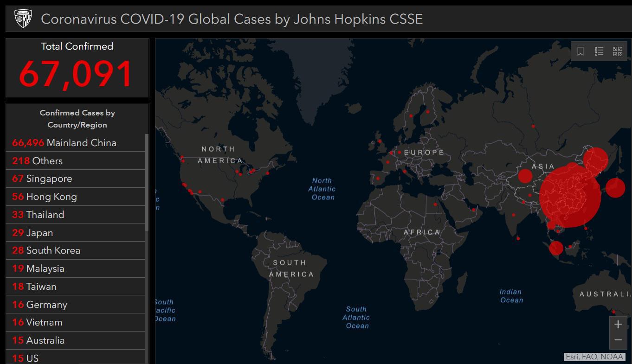Zoom out with the minus button
This screenshot has height=364, width=632.
pyautogui.click(x=618, y=340)
